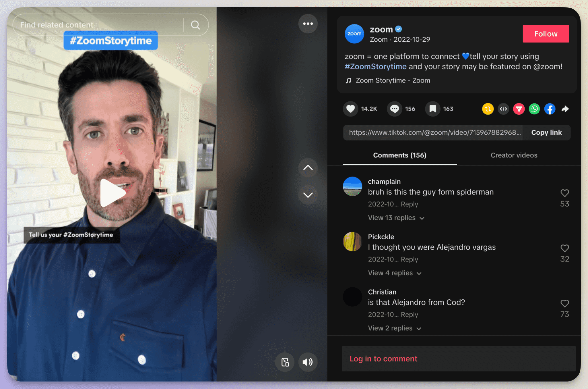This screenshot has height=389, width=588.
Task: Open the #ZoomStorytime hashtag in description
Action: [375, 67]
